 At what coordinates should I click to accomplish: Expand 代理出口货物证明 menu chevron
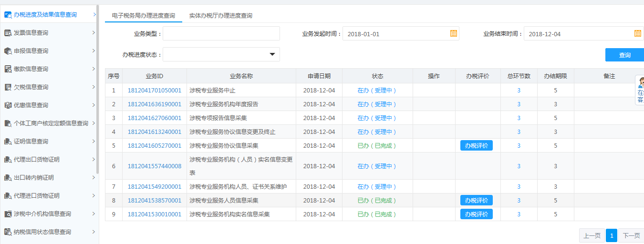[x=93, y=160]
